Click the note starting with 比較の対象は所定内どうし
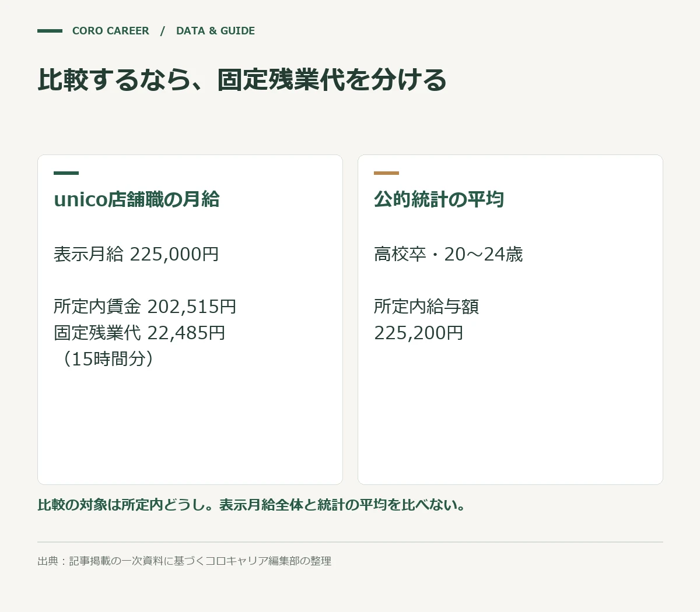The height and width of the screenshot is (612, 700). point(252,505)
